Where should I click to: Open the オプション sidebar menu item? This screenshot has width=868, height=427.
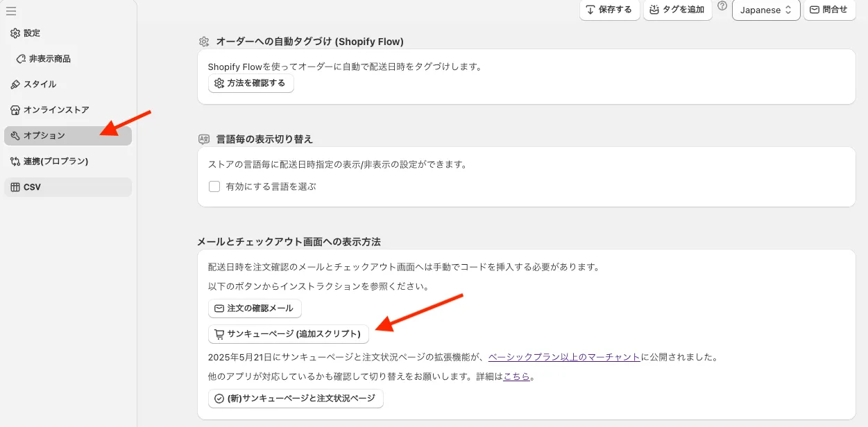tap(67, 136)
